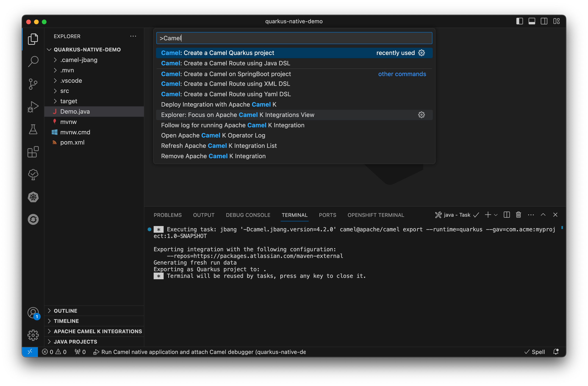Open the Run and Debug view
This screenshot has width=588, height=386.
[33, 107]
